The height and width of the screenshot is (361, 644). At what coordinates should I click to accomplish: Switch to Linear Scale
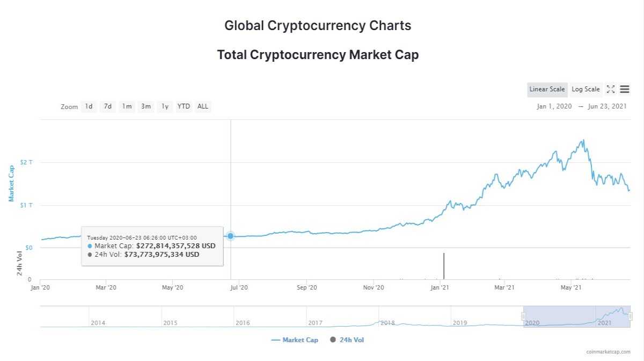tap(547, 89)
